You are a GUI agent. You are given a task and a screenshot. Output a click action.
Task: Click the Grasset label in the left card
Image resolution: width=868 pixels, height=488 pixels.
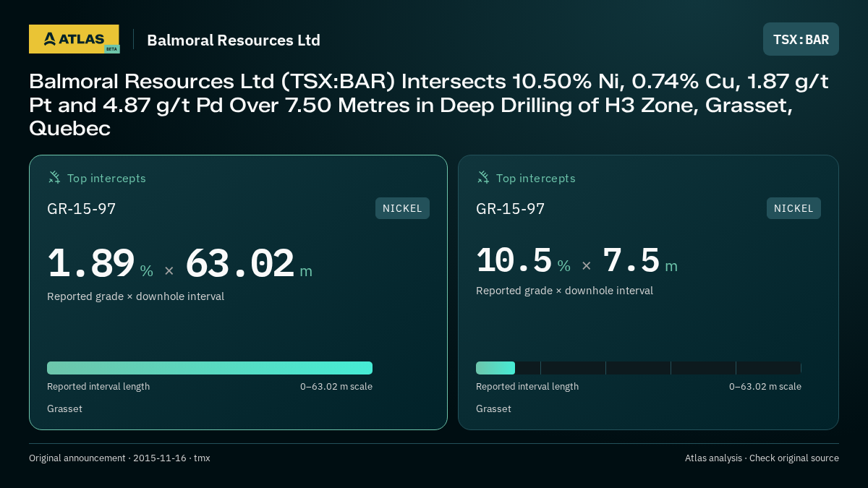(x=64, y=409)
